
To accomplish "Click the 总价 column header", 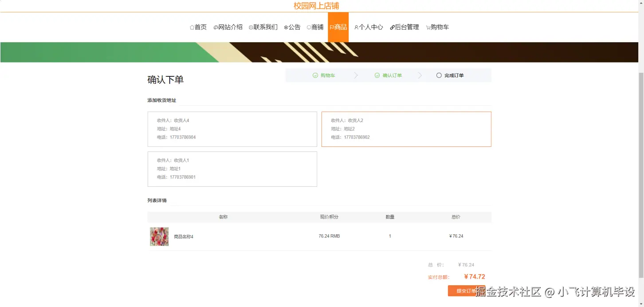I will pos(456,217).
